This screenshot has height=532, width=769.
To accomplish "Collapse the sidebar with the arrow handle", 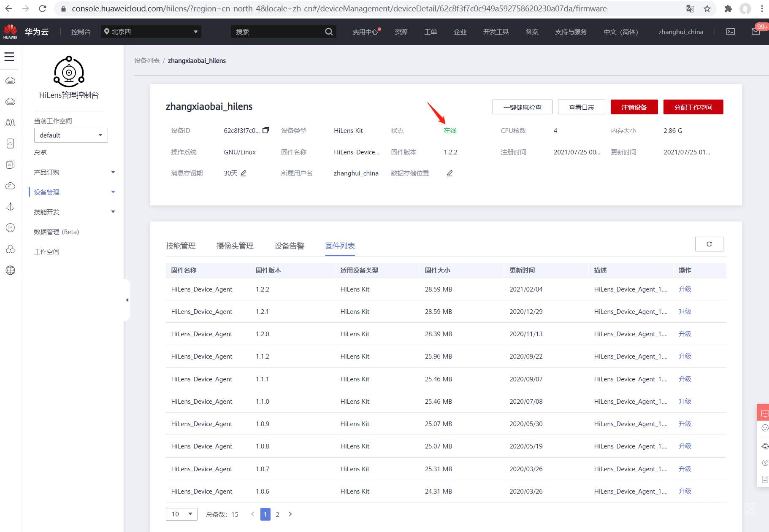I will pos(127,300).
